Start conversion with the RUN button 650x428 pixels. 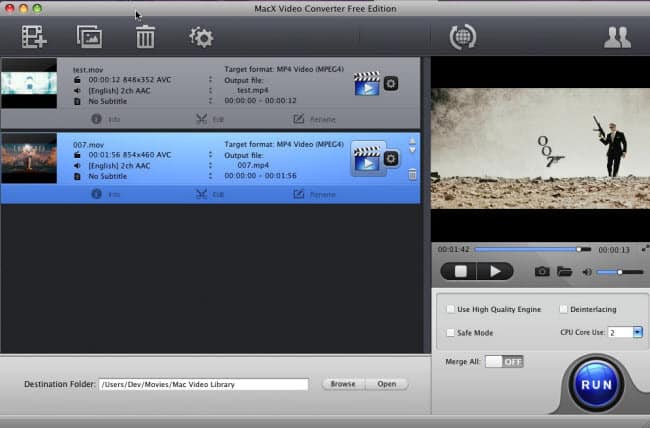tap(597, 384)
